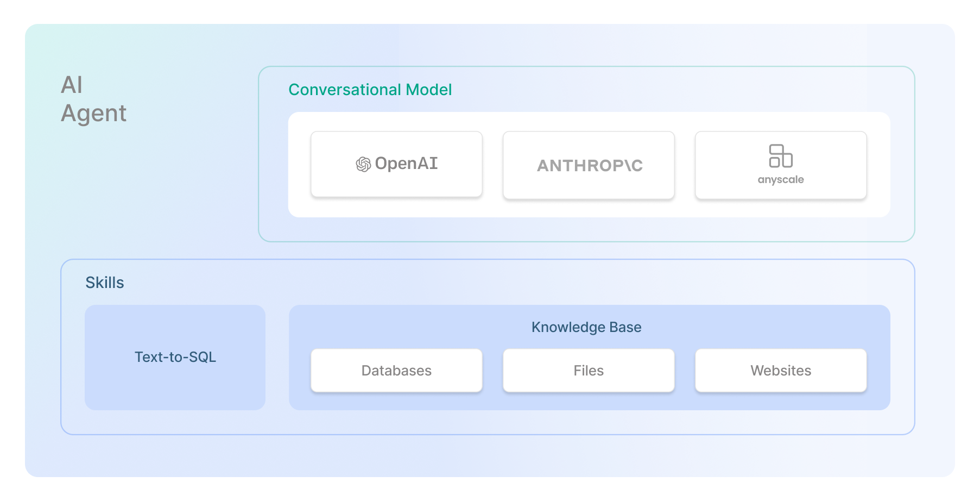The width and height of the screenshot is (980, 501).
Task: Click the OpenAI wordmark text
Action: click(406, 164)
